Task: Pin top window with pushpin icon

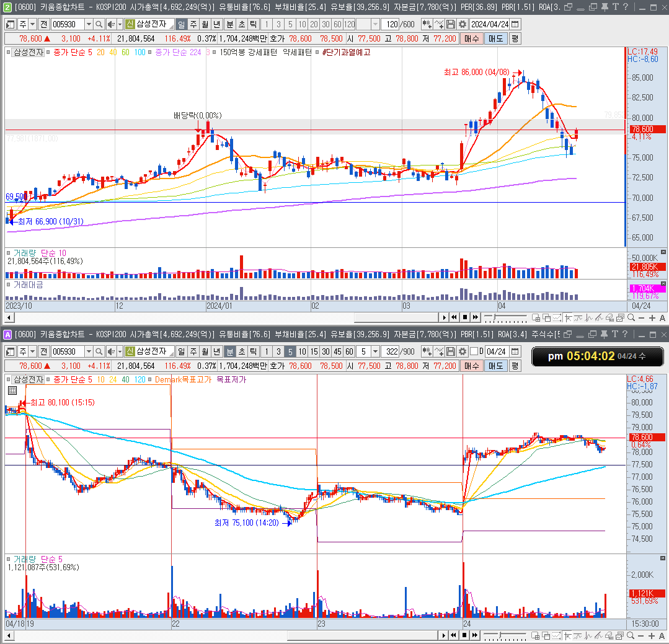Action: point(605,7)
